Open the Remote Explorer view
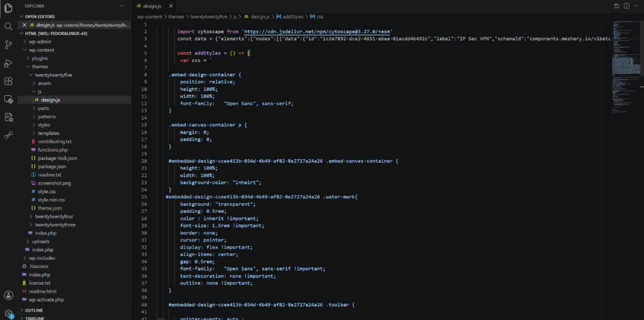644x320 pixels. pyautogui.click(x=8, y=99)
